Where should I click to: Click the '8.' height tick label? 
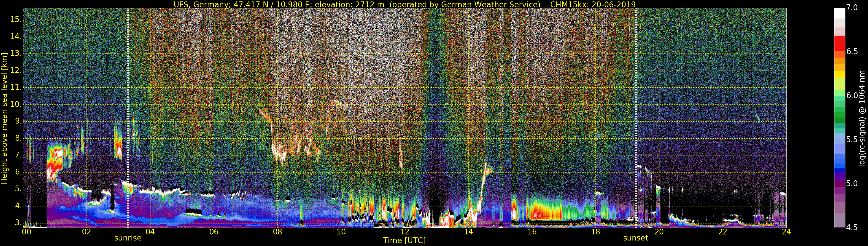18,139
